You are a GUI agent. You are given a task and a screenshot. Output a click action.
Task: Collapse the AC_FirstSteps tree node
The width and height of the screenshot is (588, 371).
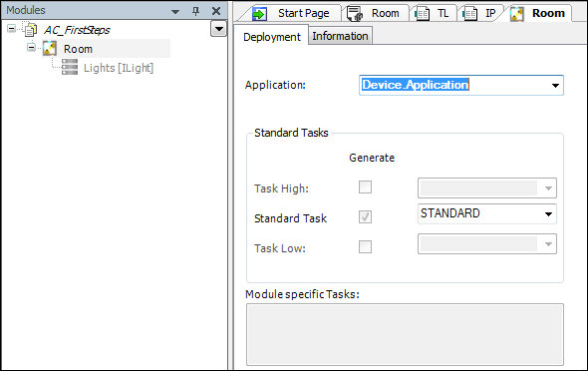12,29
